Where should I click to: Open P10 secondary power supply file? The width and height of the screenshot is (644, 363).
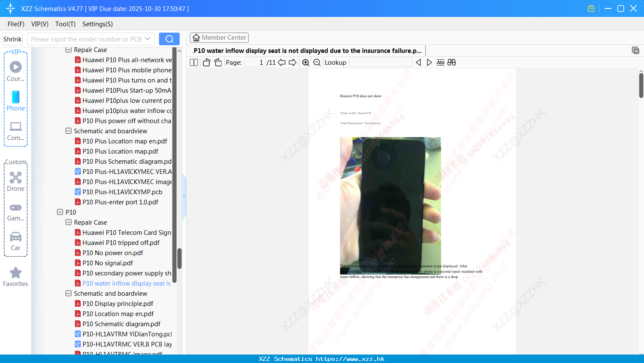123,273
